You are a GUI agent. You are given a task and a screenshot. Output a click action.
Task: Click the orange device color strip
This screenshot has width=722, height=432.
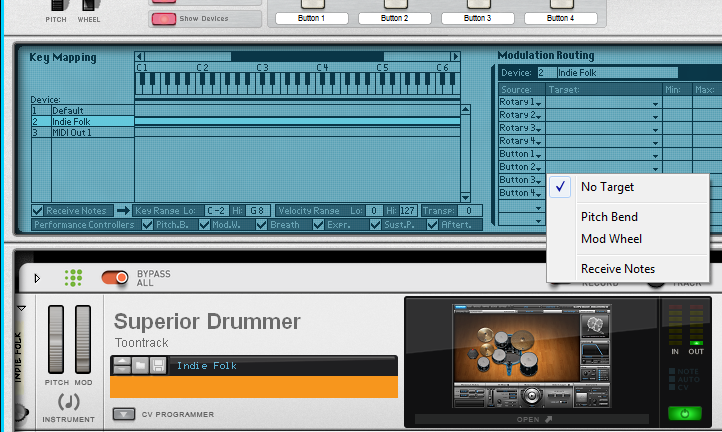[x=254, y=387]
